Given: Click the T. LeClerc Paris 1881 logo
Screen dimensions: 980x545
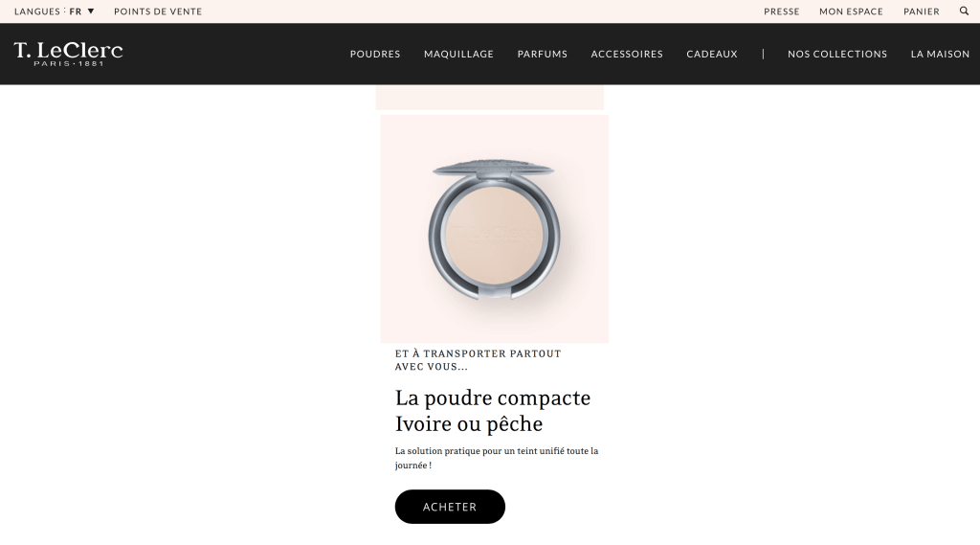Looking at the screenshot, I should click(68, 54).
